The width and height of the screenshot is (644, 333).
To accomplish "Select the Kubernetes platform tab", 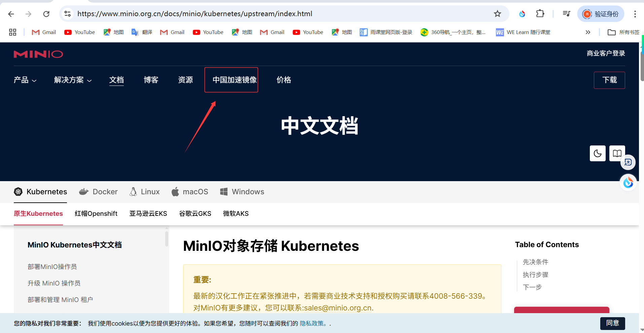I will [40, 192].
